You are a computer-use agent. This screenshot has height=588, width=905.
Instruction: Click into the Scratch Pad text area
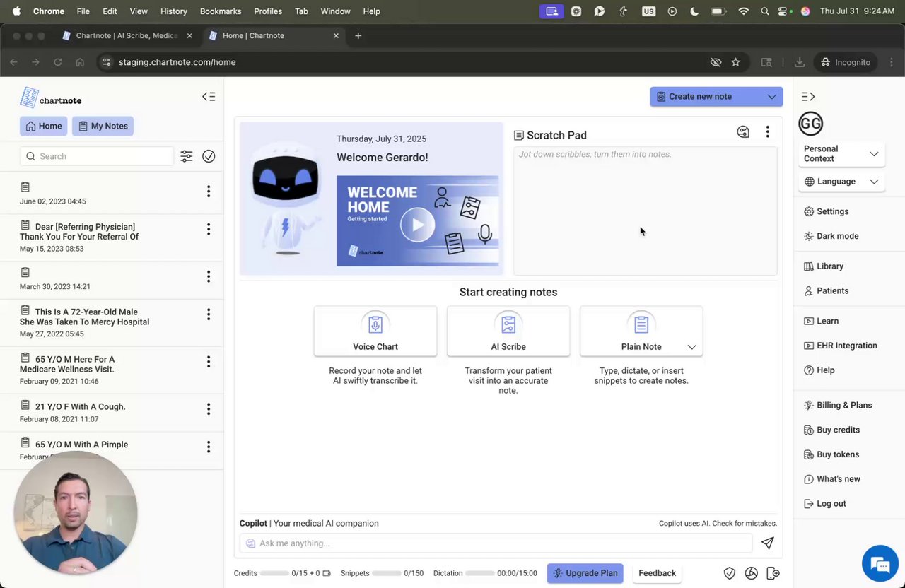pos(645,211)
